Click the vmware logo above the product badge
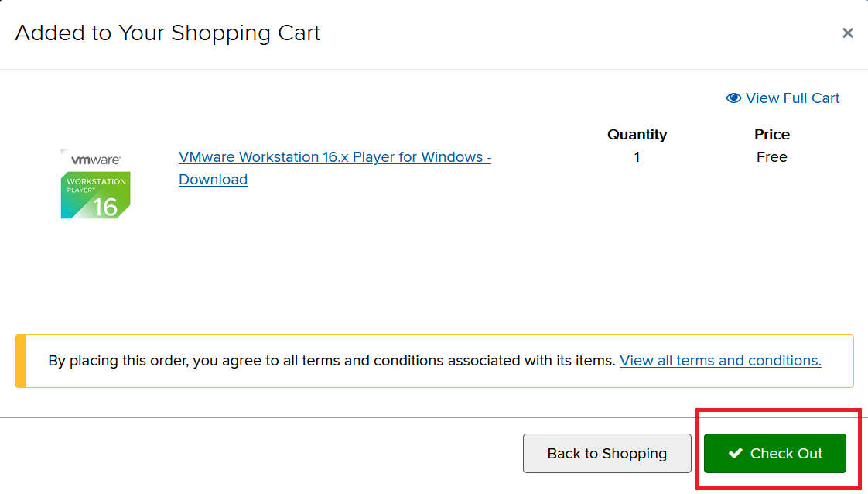 pyautogui.click(x=95, y=159)
